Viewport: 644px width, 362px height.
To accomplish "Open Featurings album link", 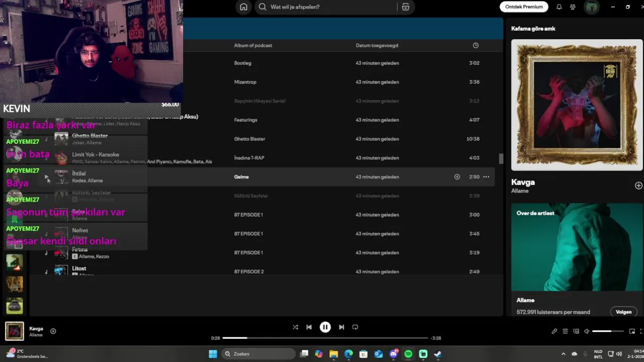I will (x=246, y=120).
